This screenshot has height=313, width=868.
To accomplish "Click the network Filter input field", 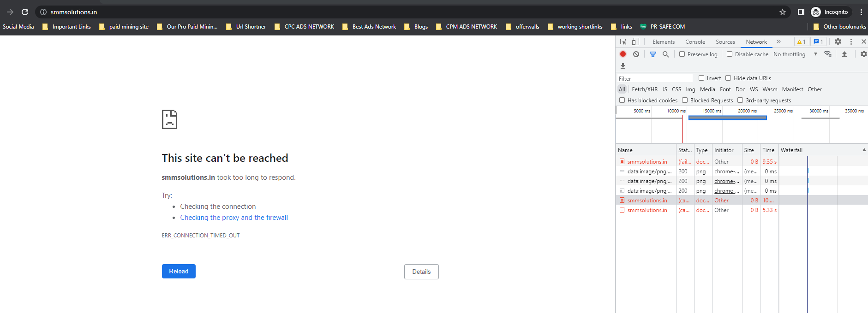I will tap(655, 78).
